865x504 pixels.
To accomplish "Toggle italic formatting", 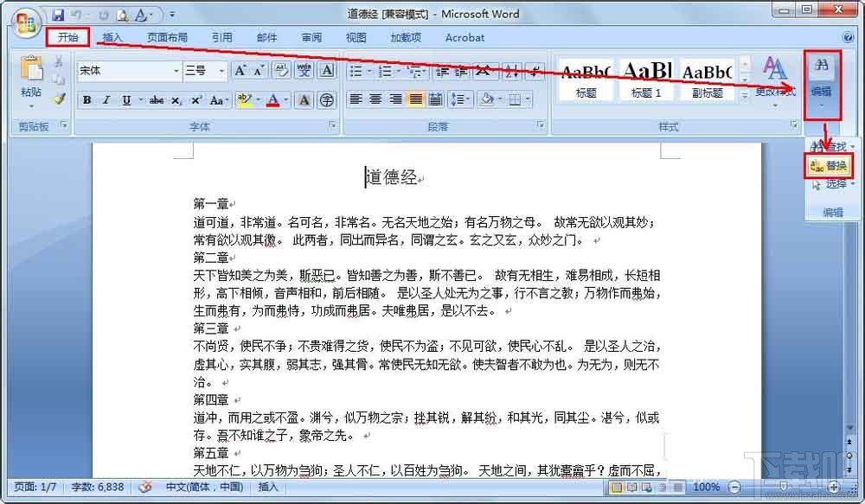I will (x=106, y=100).
